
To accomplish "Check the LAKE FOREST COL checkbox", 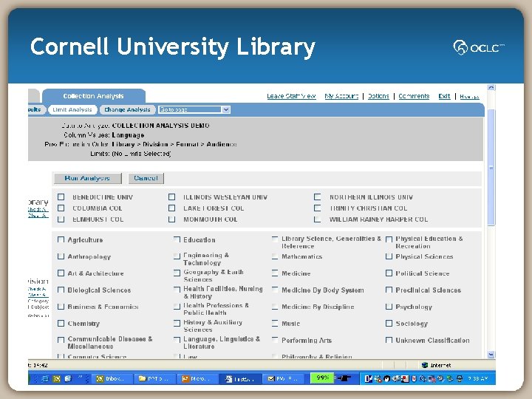I will pos(172,208).
